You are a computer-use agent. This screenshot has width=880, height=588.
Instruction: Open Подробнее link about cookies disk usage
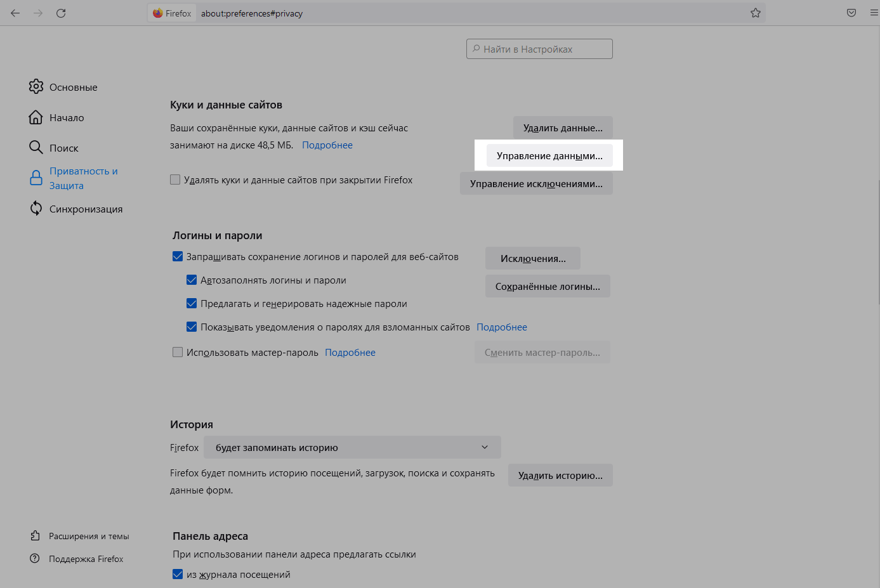tap(327, 145)
